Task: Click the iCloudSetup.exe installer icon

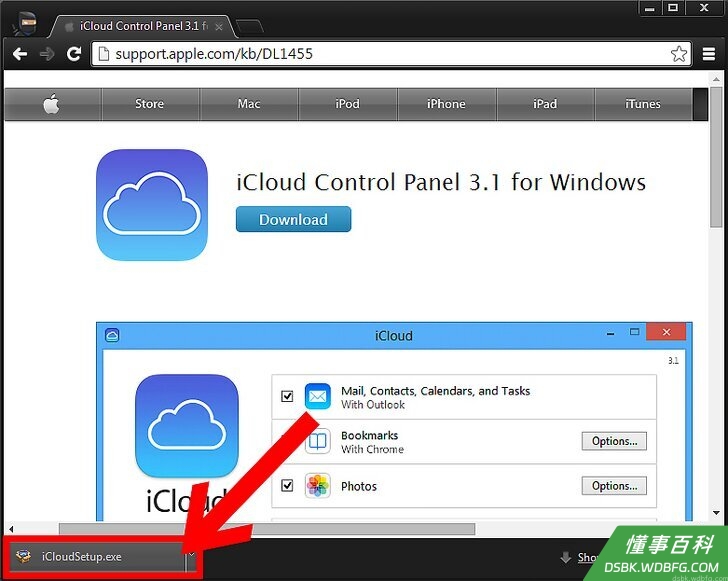Action: pyautogui.click(x=23, y=556)
